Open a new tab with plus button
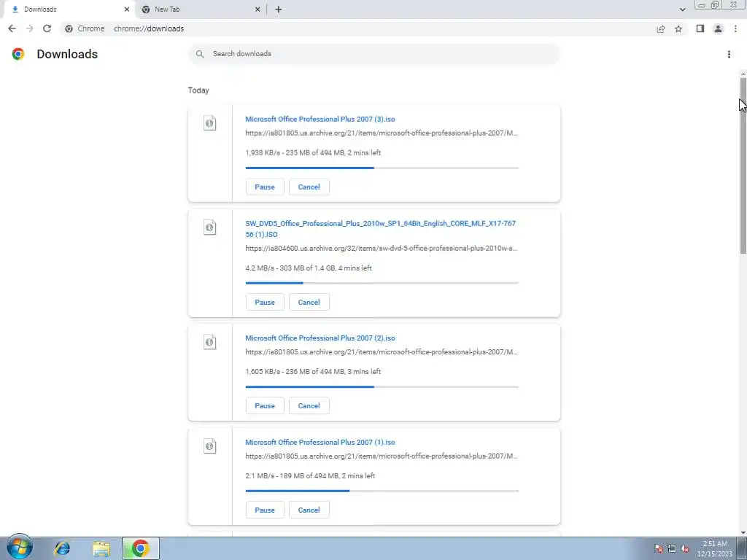 pos(278,9)
